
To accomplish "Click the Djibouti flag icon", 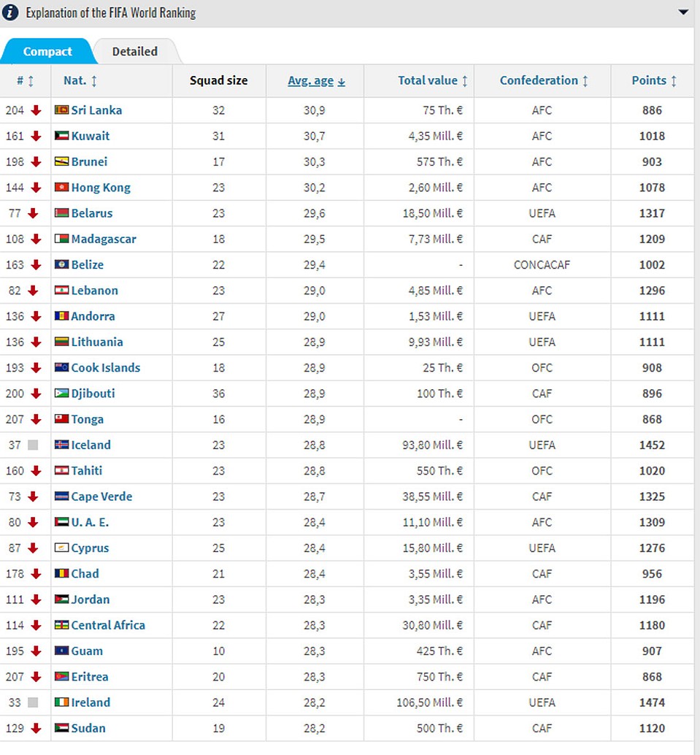I will [x=61, y=394].
